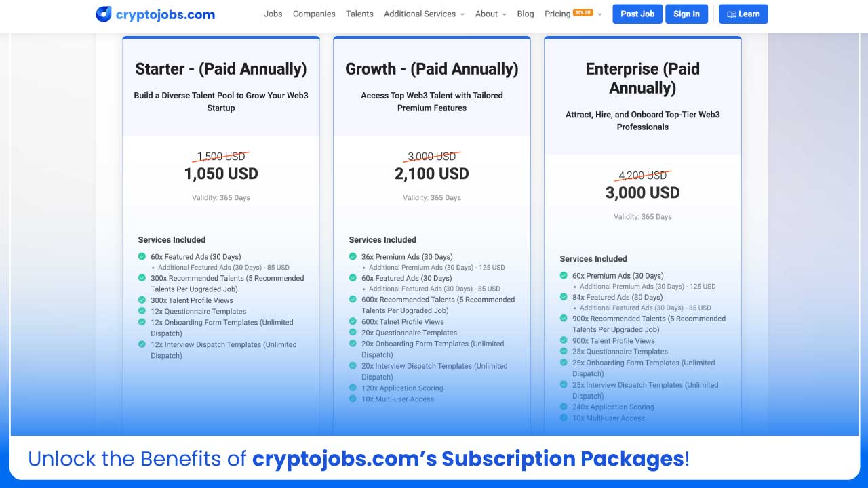Navigate to the Talents page
The height and width of the screenshot is (488, 868).
359,14
